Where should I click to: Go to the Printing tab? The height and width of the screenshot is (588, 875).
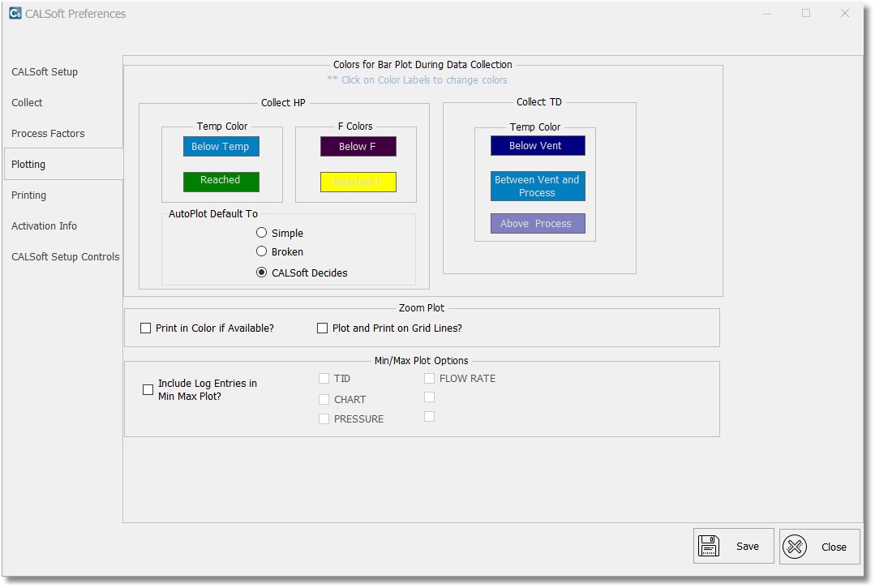28,195
